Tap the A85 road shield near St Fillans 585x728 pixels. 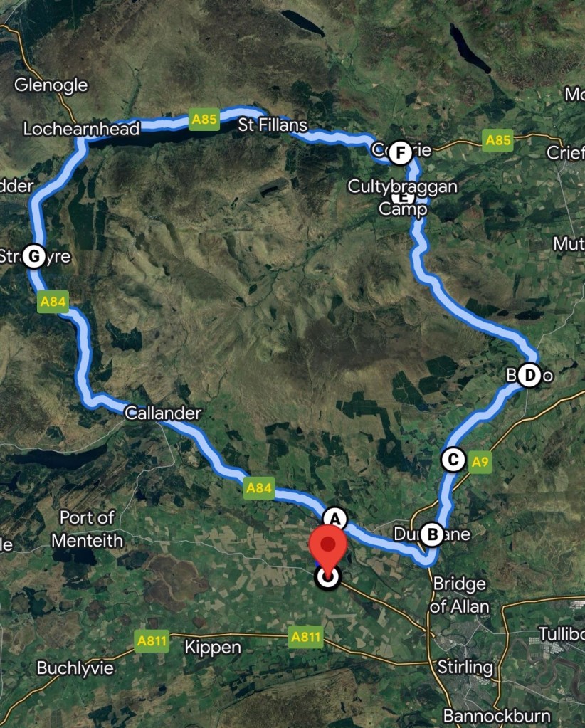point(204,120)
